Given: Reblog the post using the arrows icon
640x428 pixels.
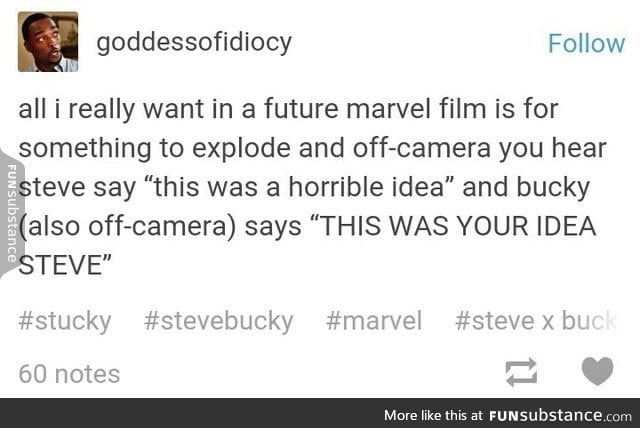Looking at the screenshot, I should coord(521,372).
